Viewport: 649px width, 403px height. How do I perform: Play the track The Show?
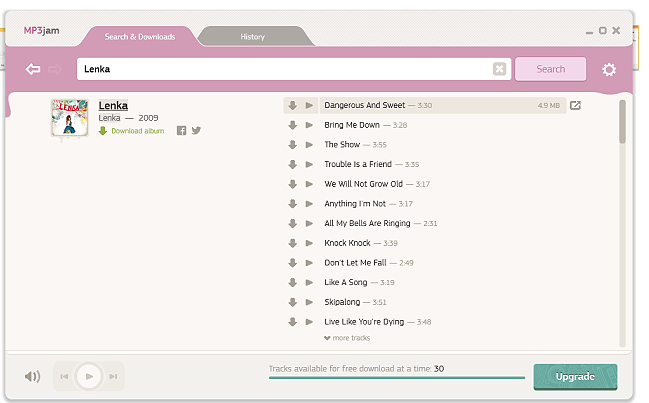click(x=309, y=145)
